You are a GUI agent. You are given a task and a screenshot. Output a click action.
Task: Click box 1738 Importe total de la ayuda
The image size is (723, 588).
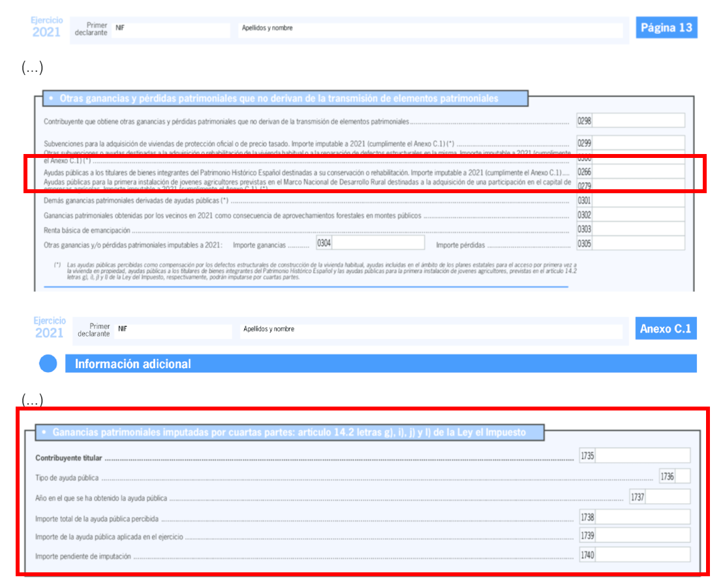pos(642,518)
